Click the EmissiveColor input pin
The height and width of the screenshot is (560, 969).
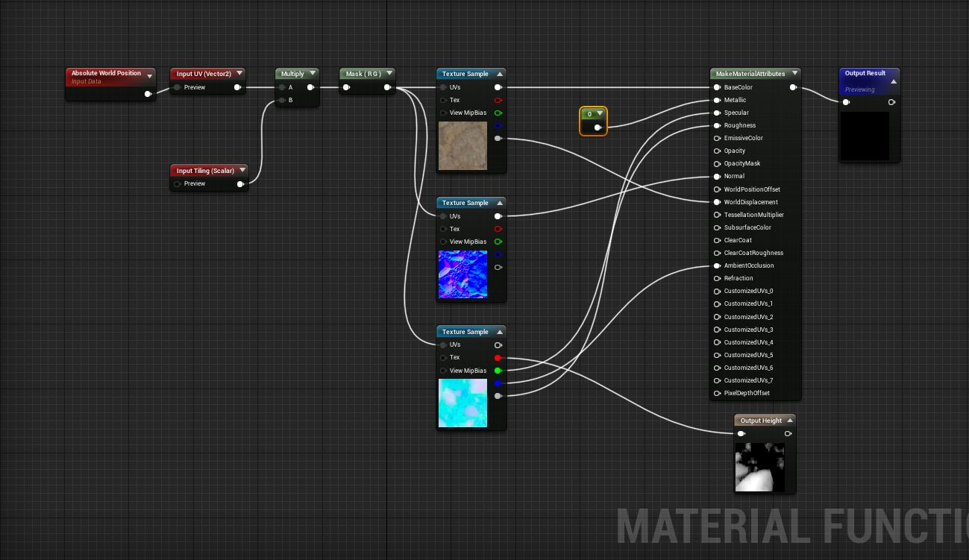point(717,138)
